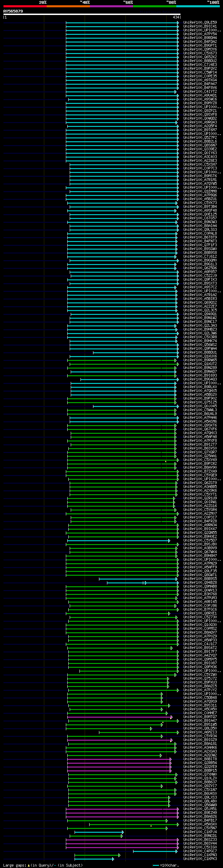This screenshot has width=223, height=868.
Task: Click hit label UniRef100_B4FDA2
Action: pos(200,41)
